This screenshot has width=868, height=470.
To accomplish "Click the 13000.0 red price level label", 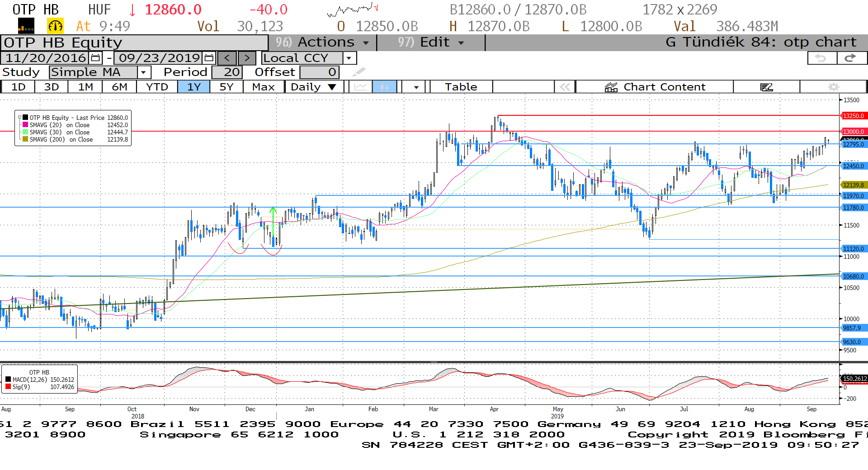I will pyautogui.click(x=854, y=132).
